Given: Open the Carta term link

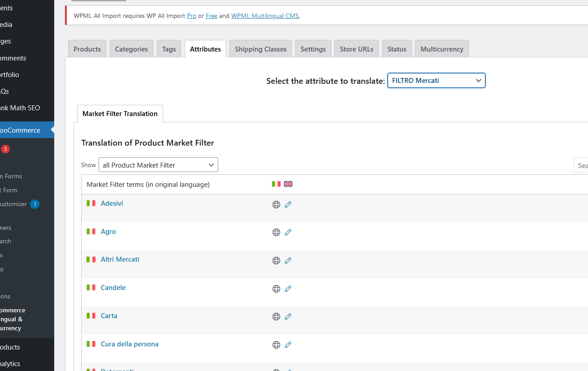Looking at the screenshot, I should click(109, 316).
